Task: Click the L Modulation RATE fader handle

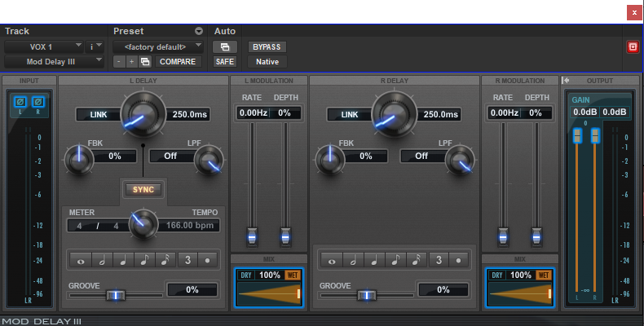Action: coord(252,237)
